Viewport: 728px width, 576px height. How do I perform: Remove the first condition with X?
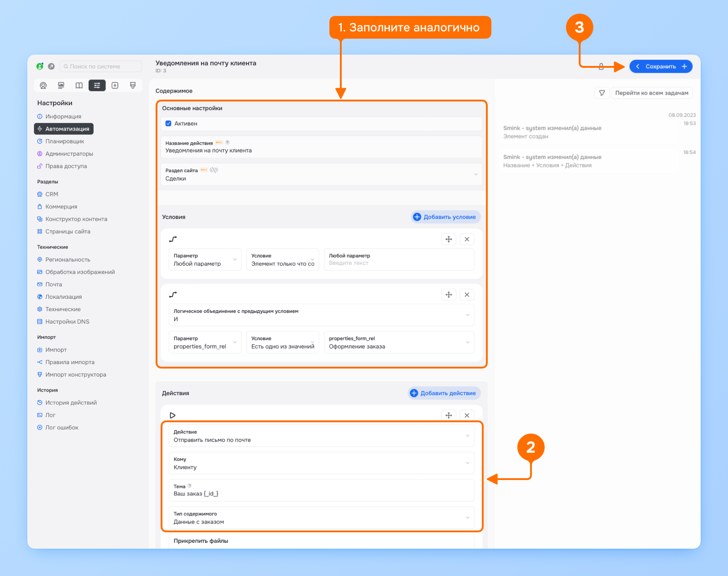point(467,239)
